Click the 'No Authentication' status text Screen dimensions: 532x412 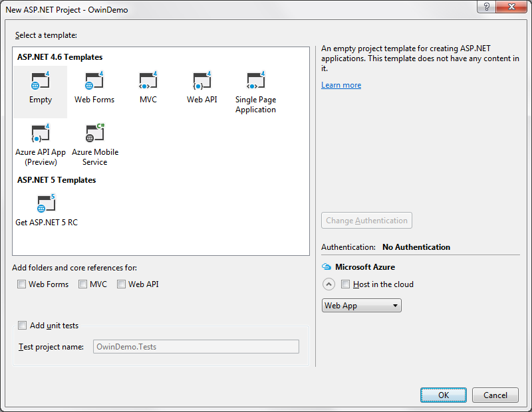(416, 247)
